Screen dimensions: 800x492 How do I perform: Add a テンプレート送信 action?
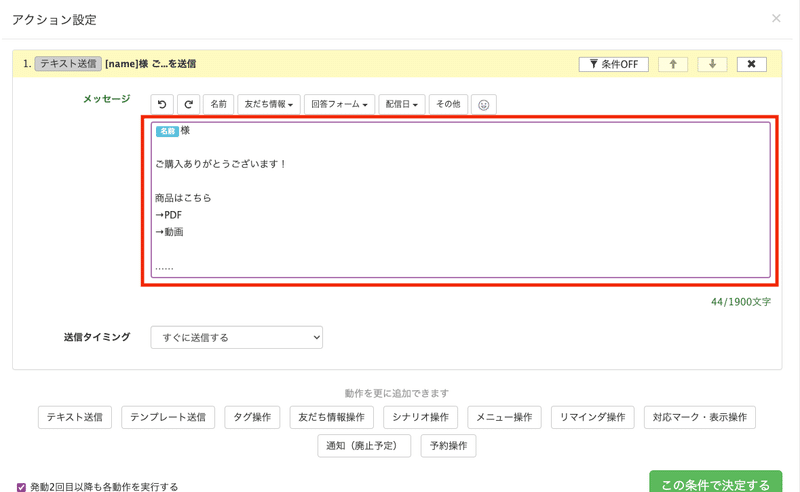pyautogui.click(x=168, y=417)
